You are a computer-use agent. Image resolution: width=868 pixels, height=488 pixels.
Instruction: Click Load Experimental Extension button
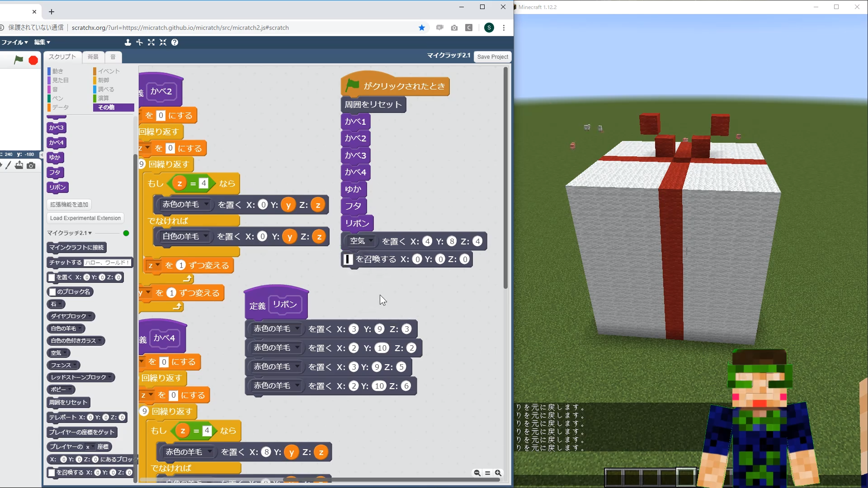tap(85, 218)
